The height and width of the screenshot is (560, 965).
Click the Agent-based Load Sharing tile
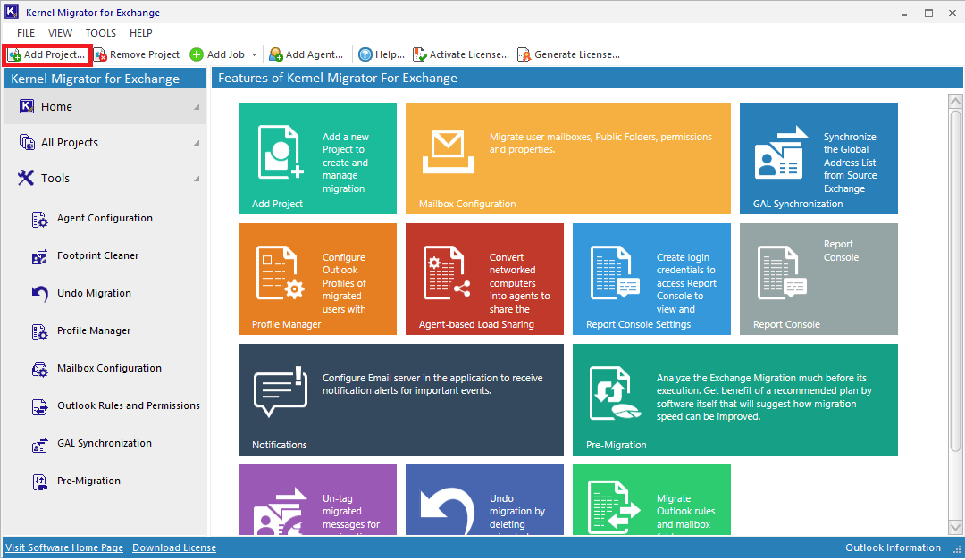(x=484, y=279)
